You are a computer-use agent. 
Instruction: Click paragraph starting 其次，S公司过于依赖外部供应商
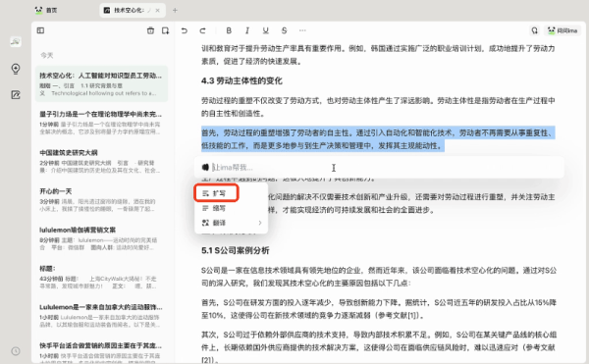[379, 347]
